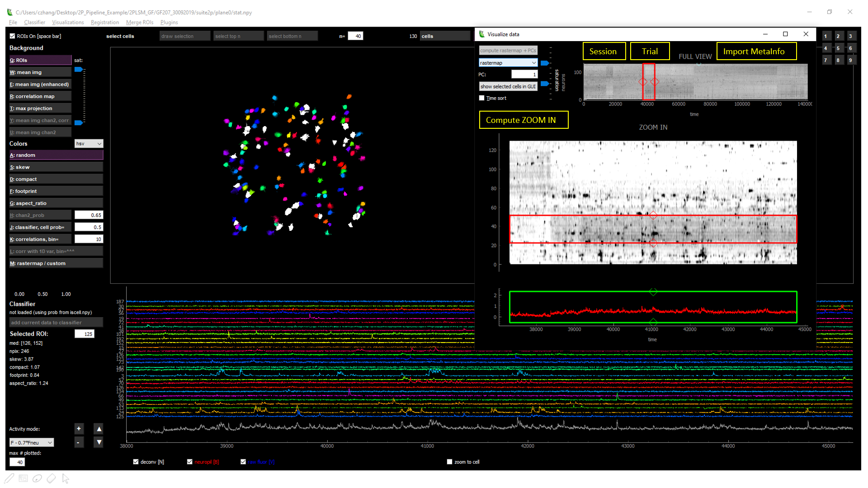Toggle ROIs On checkbox
Image resolution: width=868 pixels, height=488 pixels.
(x=12, y=36)
